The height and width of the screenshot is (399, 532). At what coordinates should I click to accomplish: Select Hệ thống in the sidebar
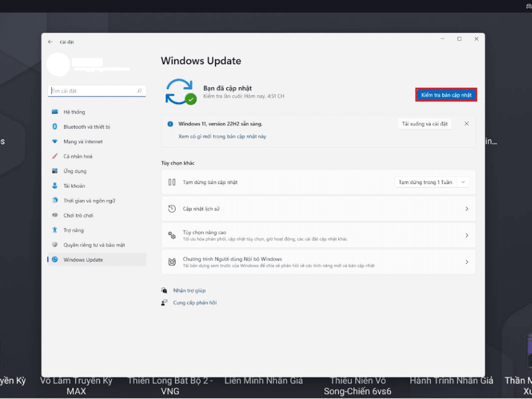[x=74, y=112]
